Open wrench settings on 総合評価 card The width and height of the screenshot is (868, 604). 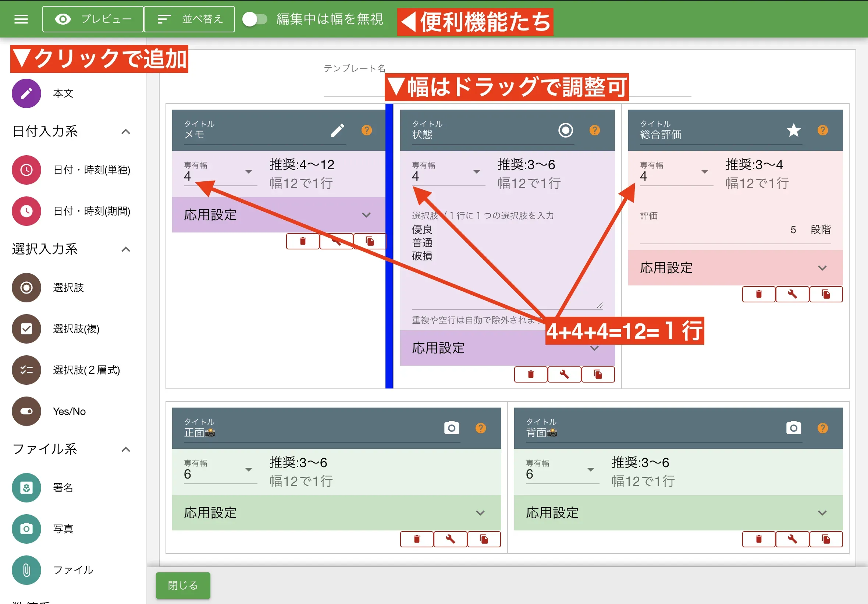(x=792, y=294)
